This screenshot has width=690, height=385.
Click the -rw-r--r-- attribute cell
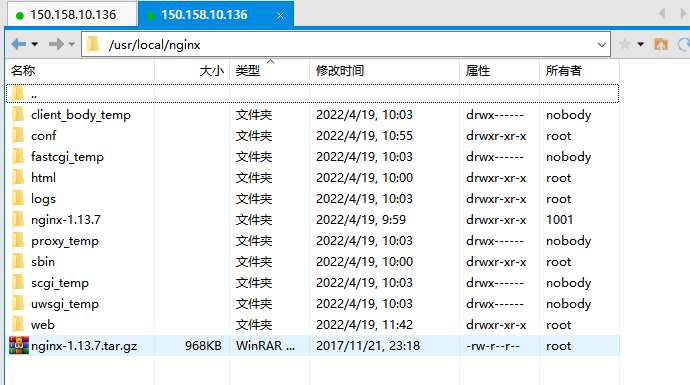tap(493, 346)
